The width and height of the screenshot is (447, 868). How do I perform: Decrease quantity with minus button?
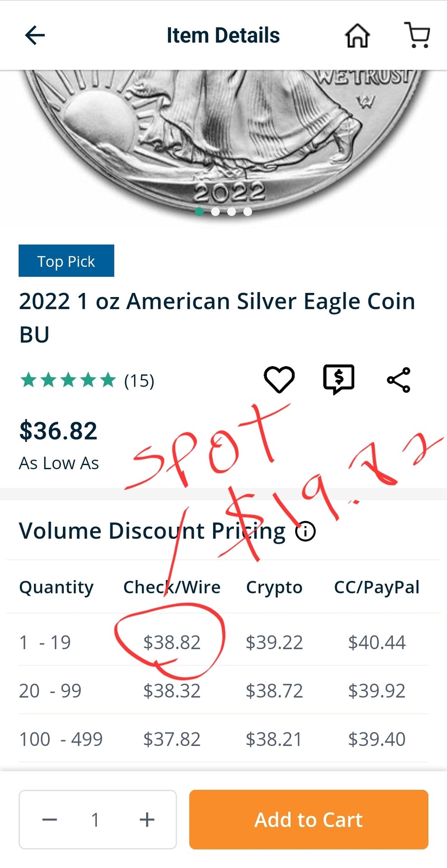pos(50,820)
